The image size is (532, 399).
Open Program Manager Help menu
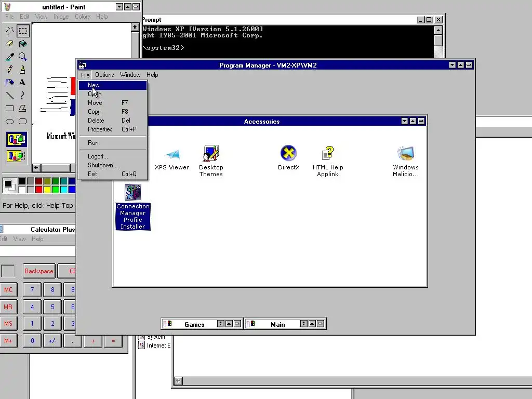pos(152,75)
